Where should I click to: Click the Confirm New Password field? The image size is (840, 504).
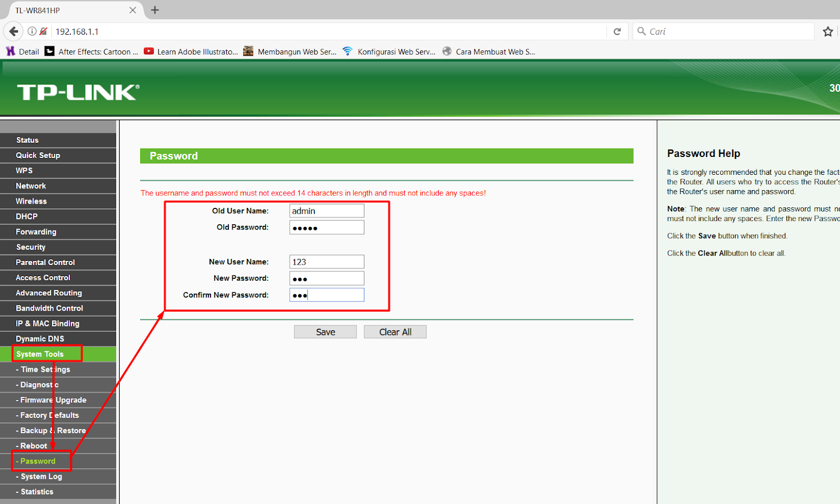pyautogui.click(x=326, y=295)
